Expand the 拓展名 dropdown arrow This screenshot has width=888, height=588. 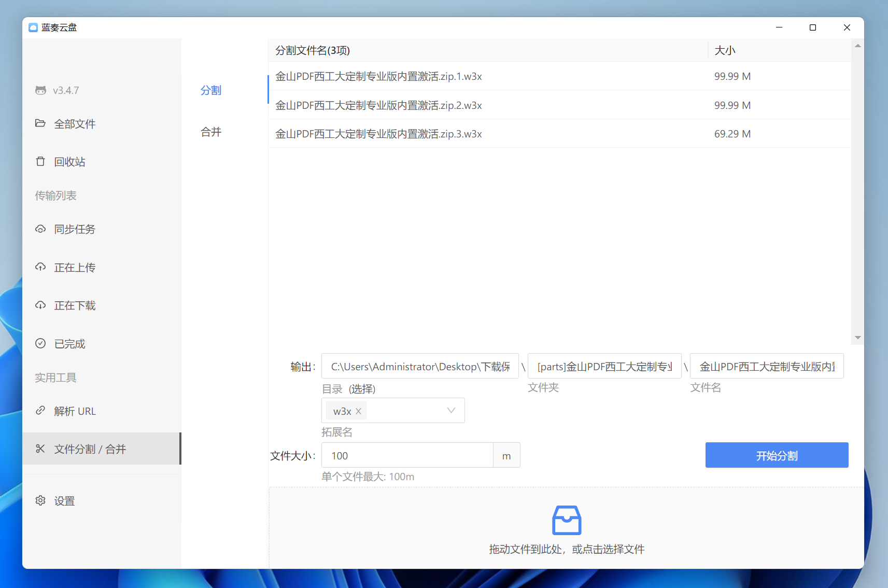[451, 411]
